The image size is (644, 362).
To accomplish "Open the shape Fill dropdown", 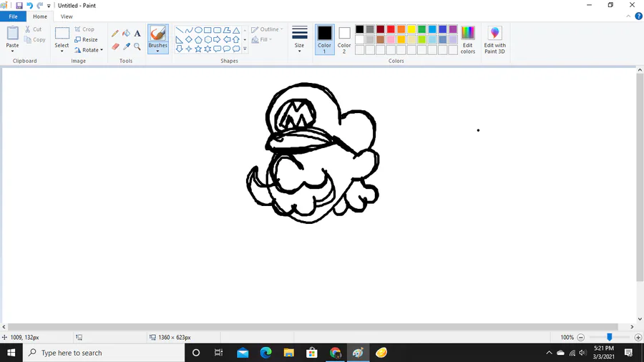I will pos(262,40).
